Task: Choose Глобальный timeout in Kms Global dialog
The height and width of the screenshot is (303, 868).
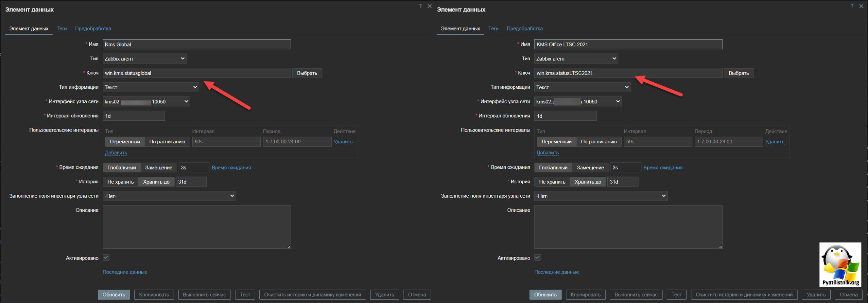Action: pyautogui.click(x=121, y=167)
